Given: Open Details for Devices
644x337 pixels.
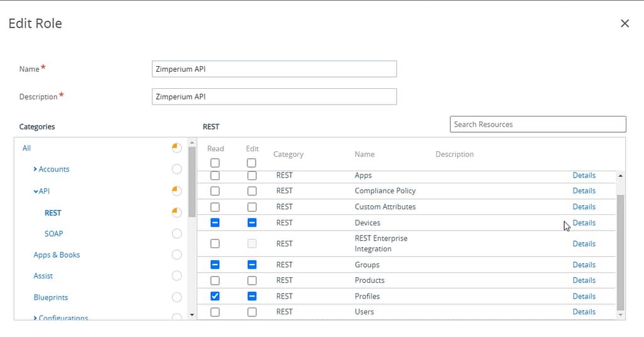Looking at the screenshot, I should pos(584,223).
